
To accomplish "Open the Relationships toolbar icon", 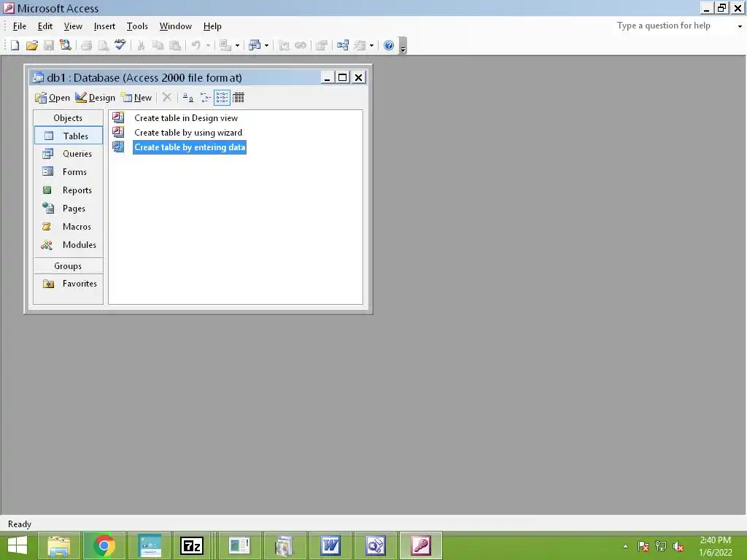I will [343, 45].
